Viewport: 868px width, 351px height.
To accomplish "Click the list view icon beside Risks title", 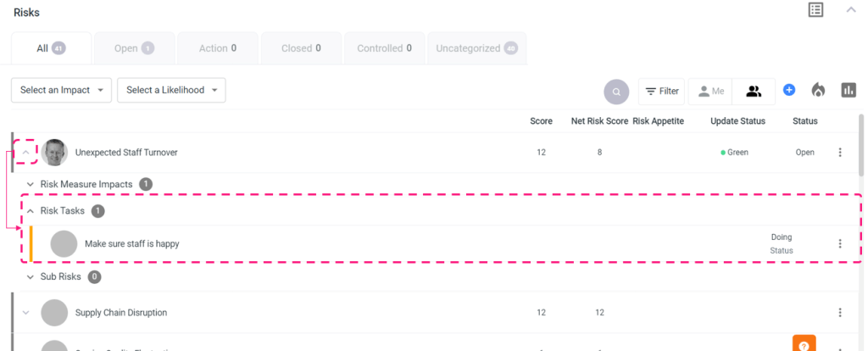I will tap(815, 10).
